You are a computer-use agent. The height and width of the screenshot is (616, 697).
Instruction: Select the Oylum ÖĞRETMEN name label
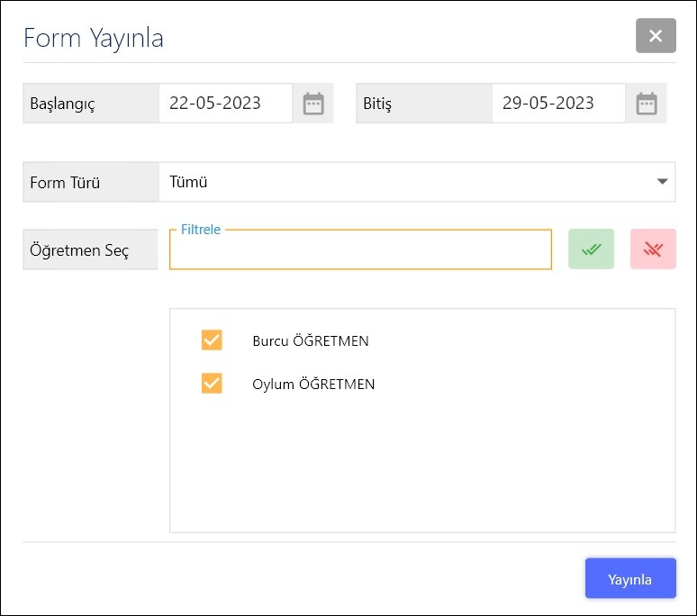click(x=313, y=385)
